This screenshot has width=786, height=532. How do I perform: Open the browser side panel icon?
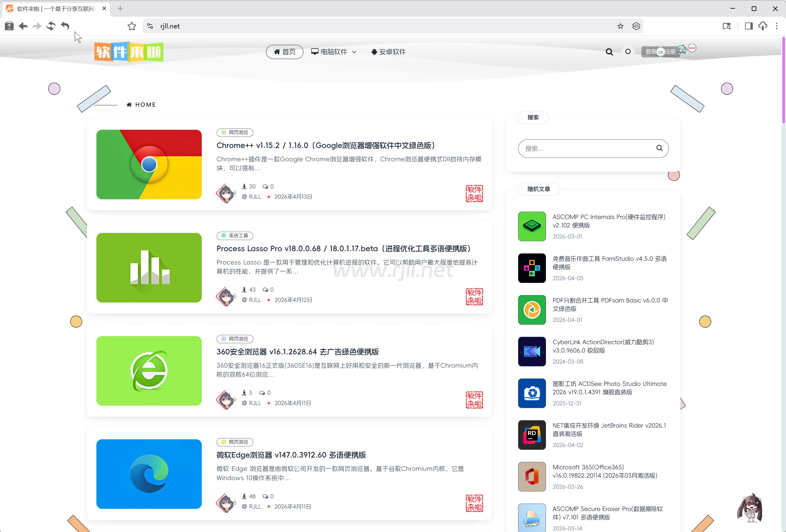coord(748,26)
